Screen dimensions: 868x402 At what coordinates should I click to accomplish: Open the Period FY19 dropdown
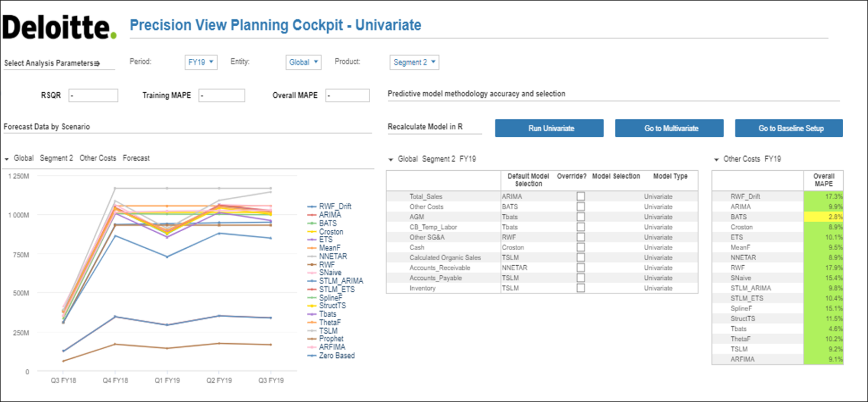coord(201,62)
